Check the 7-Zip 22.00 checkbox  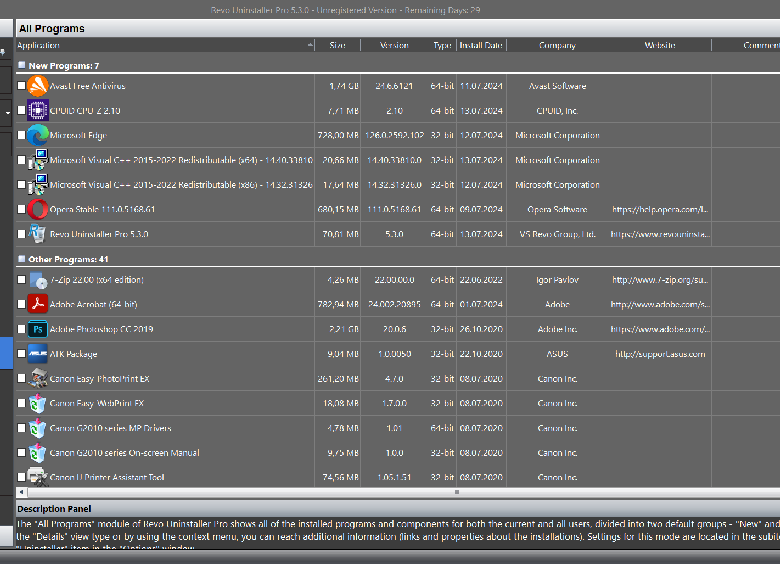click(21, 280)
